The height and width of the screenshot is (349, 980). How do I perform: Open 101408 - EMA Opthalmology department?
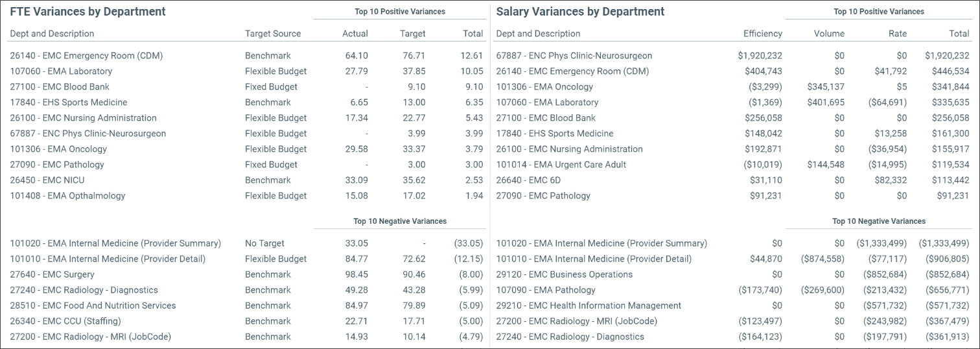click(67, 196)
